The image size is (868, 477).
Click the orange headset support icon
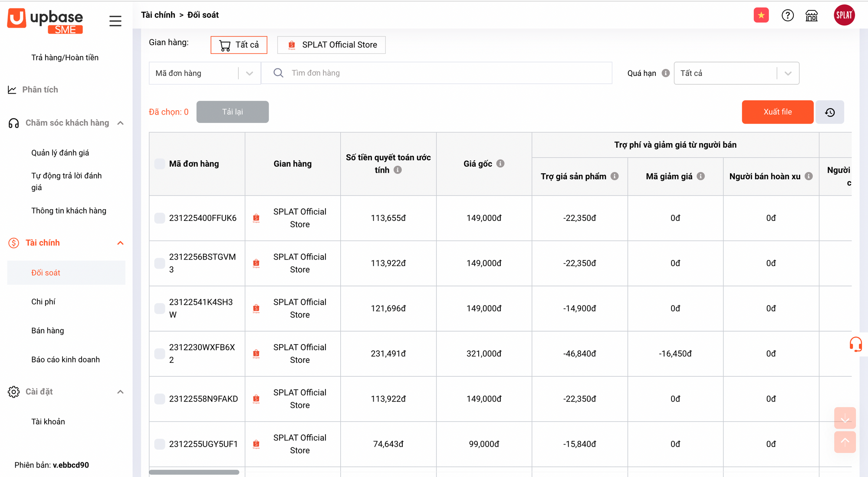coord(855,344)
